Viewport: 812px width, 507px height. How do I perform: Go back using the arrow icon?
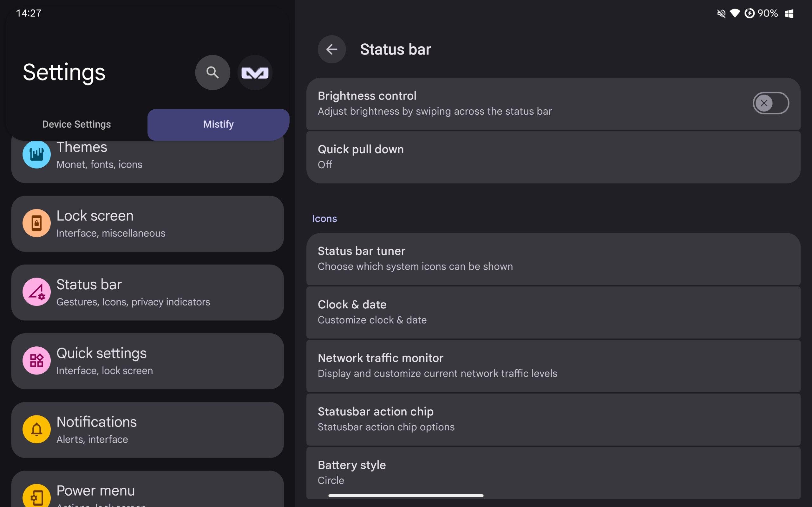[x=331, y=49]
